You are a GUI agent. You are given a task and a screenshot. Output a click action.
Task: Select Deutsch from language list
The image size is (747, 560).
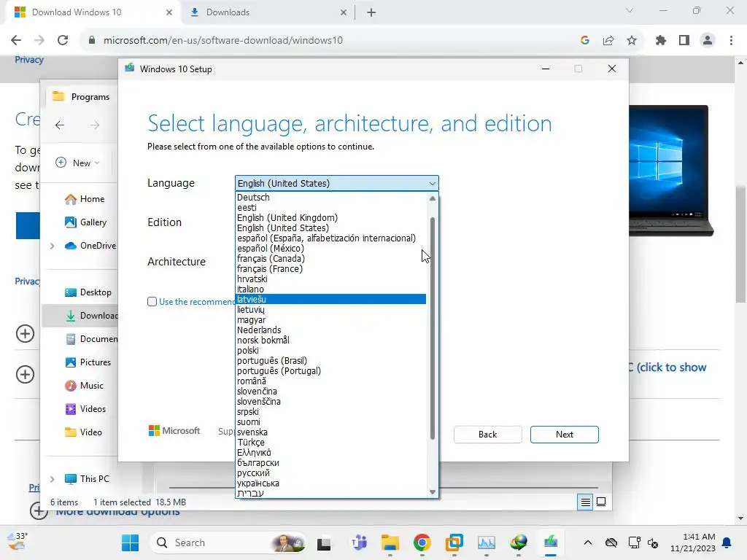(330, 197)
